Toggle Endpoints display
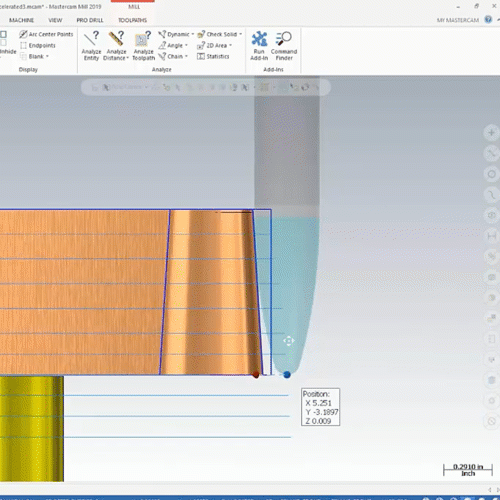The image size is (500, 500). coord(38,45)
